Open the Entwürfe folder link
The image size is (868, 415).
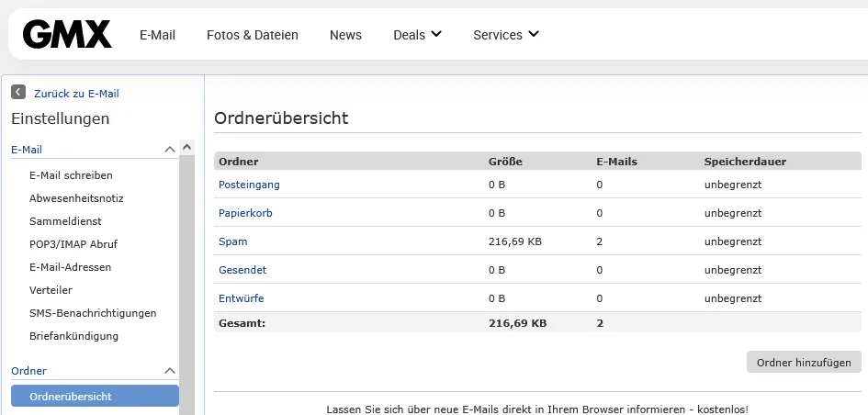point(242,298)
